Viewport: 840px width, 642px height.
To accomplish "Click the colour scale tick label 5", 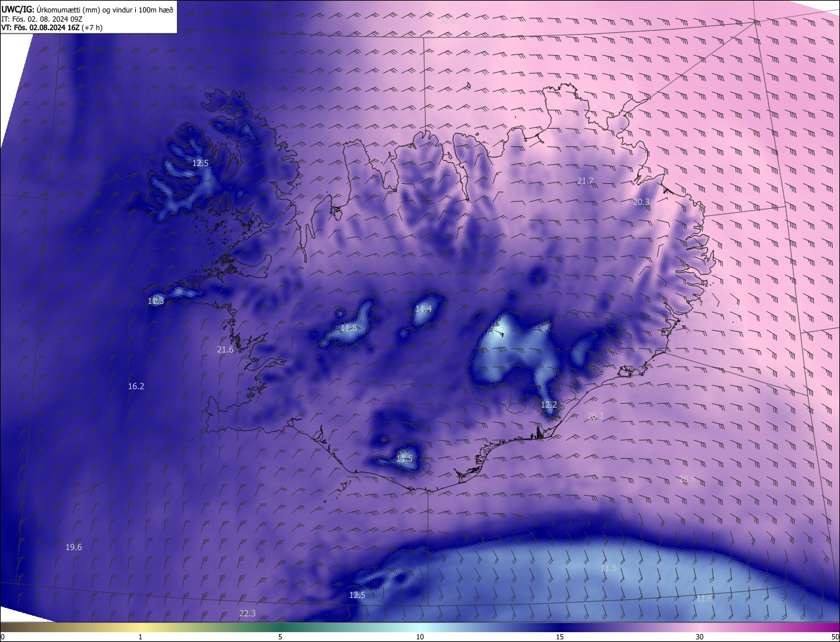I will (280, 637).
